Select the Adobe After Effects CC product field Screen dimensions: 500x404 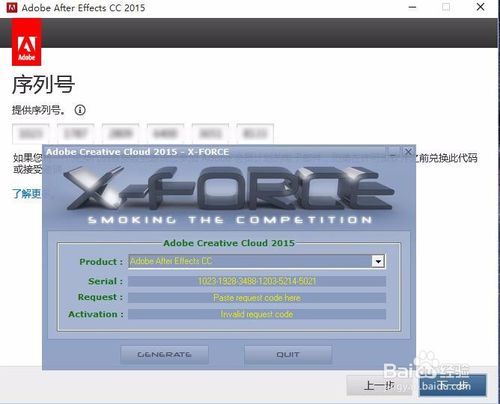pos(256,261)
